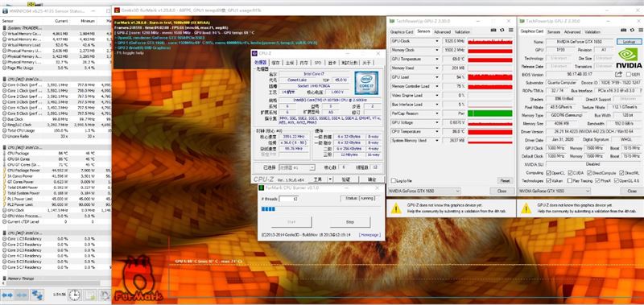Click HWiNFO network connection toolbar icon
Viewport: 644px width, 305px height.
(37, 295)
